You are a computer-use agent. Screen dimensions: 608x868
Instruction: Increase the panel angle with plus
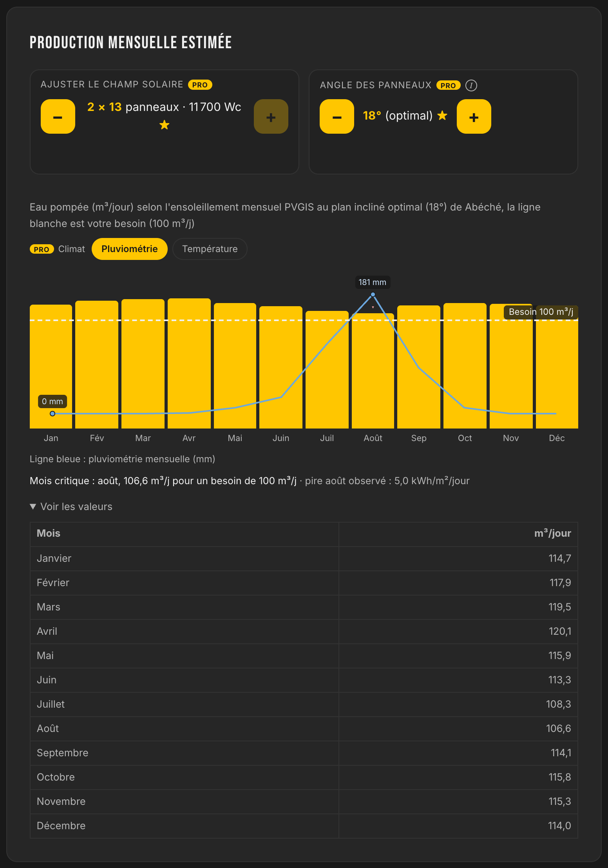pyautogui.click(x=474, y=116)
